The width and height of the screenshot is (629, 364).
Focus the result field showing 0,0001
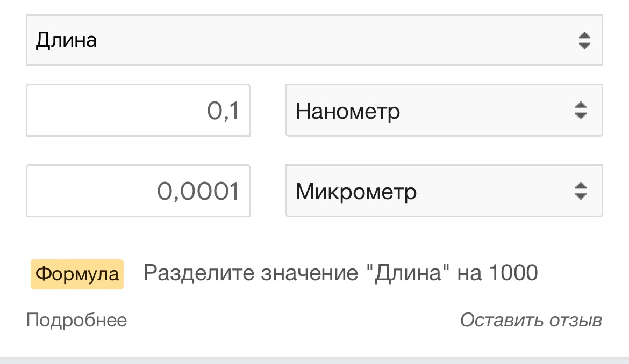pos(138,191)
